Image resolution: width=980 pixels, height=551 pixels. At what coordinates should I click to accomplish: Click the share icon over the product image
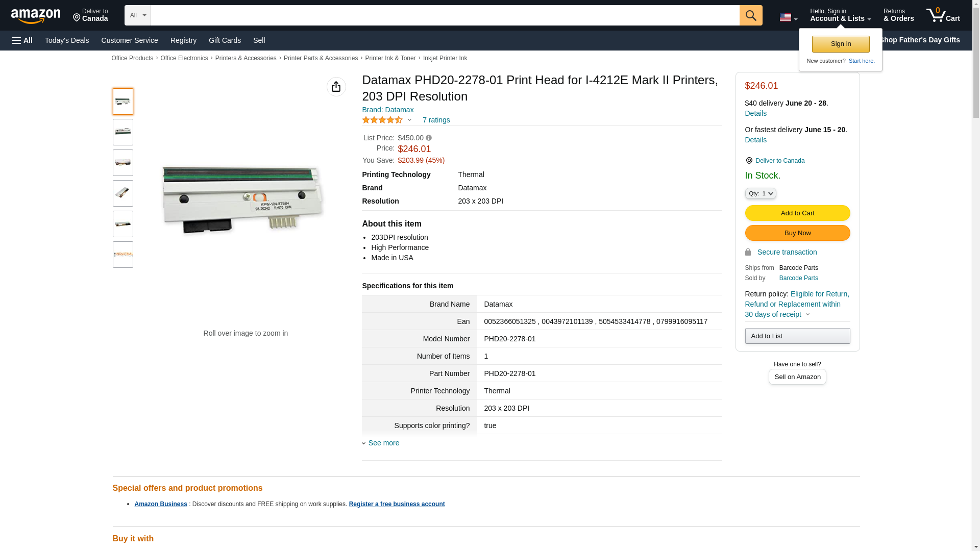pyautogui.click(x=336, y=87)
